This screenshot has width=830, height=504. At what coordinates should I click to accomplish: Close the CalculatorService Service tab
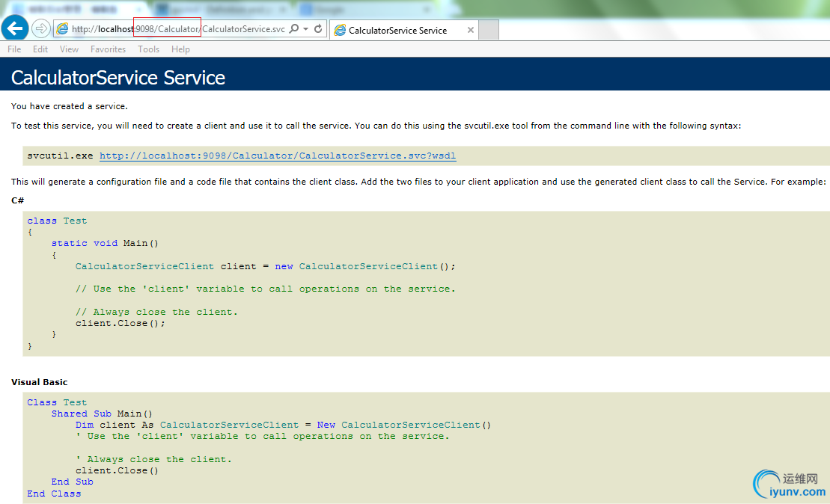point(471,30)
